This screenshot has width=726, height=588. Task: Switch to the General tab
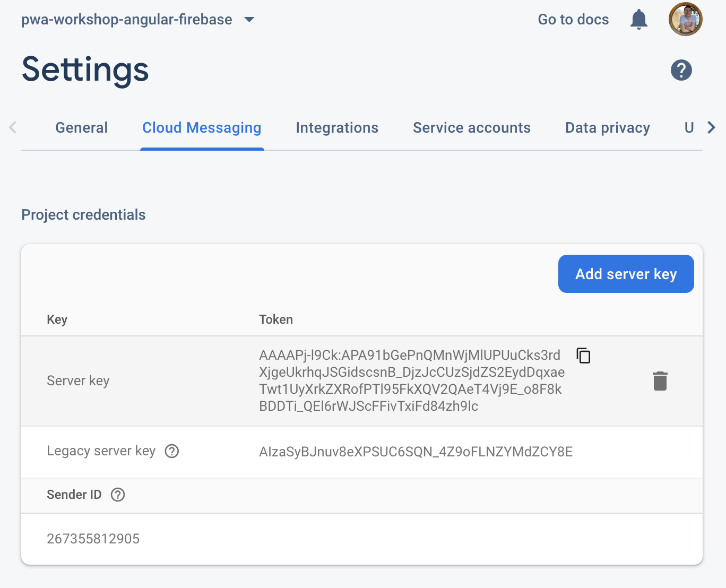click(82, 128)
